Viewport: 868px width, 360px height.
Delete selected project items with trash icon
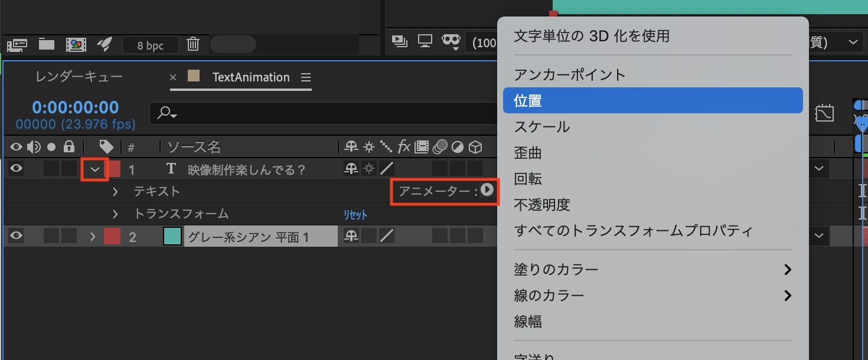(x=192, y=44)
